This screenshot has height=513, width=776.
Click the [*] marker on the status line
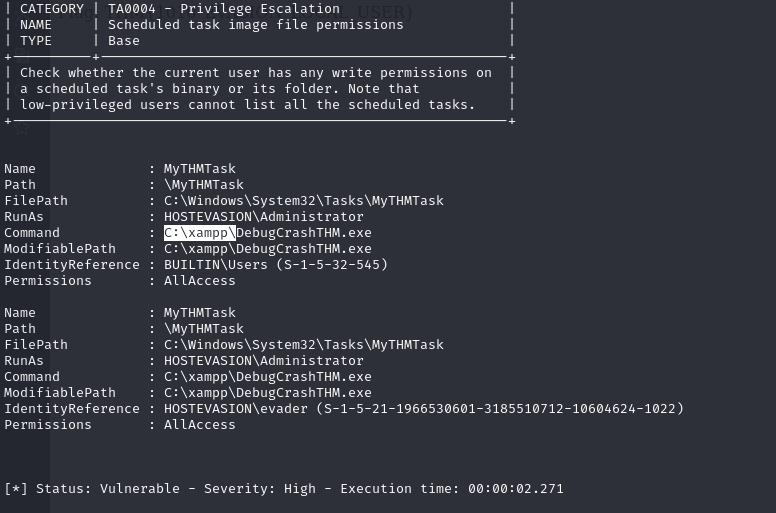16,489
